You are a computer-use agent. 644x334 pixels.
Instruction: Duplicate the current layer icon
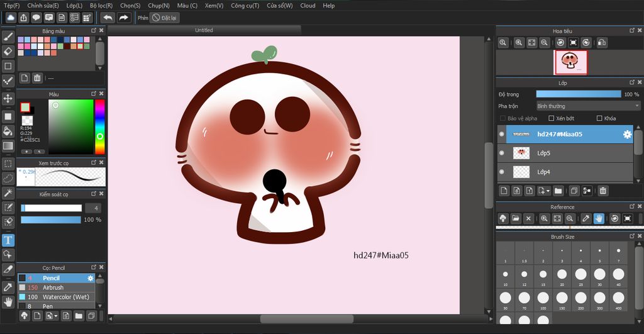(x=574, y=191)
